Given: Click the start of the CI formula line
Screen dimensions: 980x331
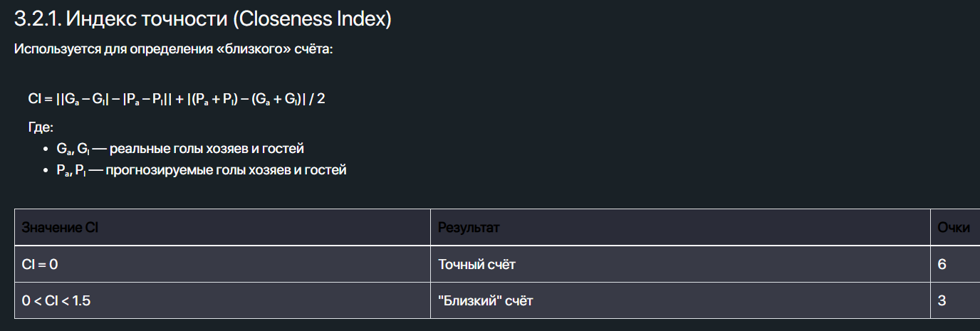Looking at the screenshot, I should [x=36, y=99].
